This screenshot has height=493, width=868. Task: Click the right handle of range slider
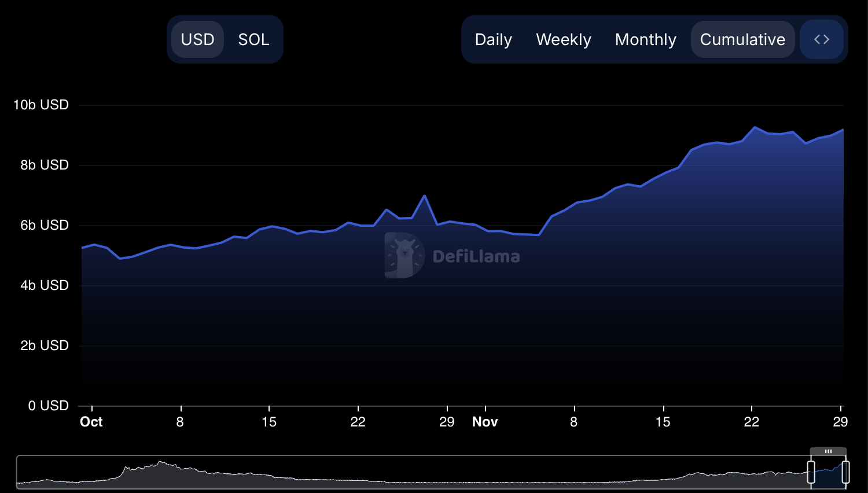845,472
